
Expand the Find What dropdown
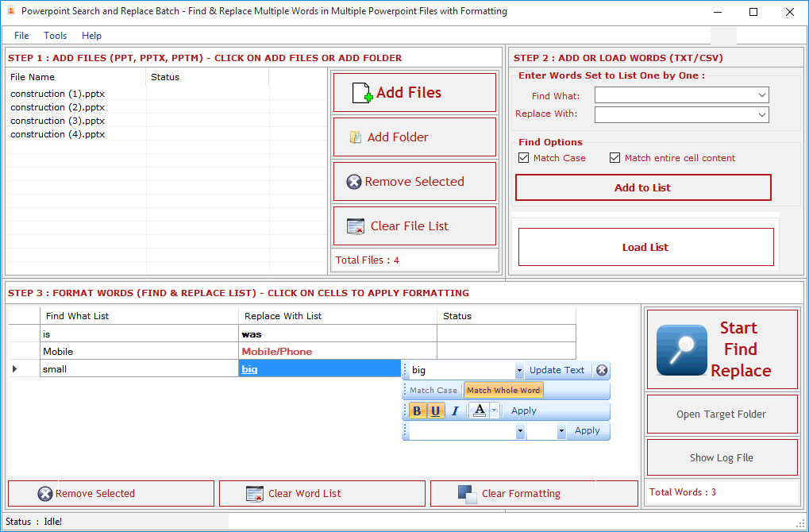point(762,95)
